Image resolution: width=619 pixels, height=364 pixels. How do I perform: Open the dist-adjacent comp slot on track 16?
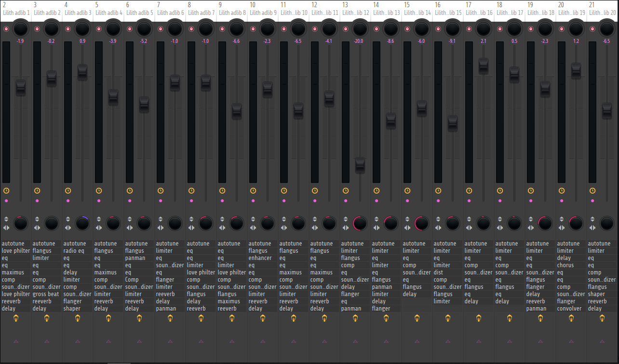[448, 280]
